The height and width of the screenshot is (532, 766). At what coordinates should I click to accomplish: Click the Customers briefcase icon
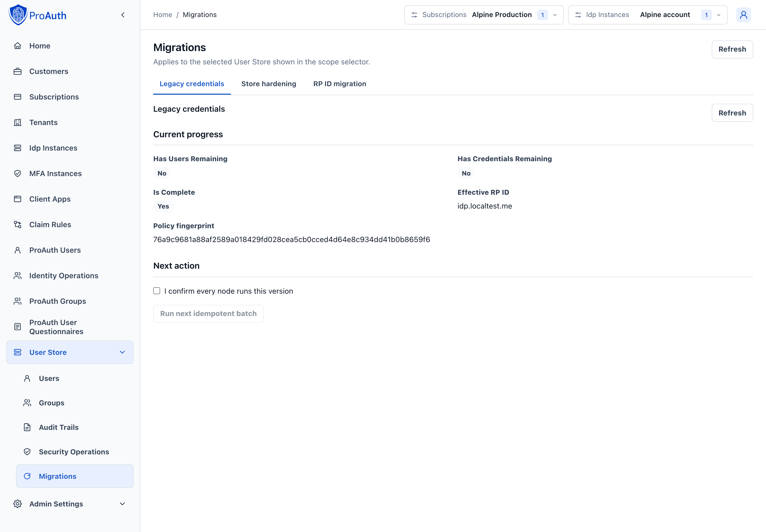click(x=18, y=71)
